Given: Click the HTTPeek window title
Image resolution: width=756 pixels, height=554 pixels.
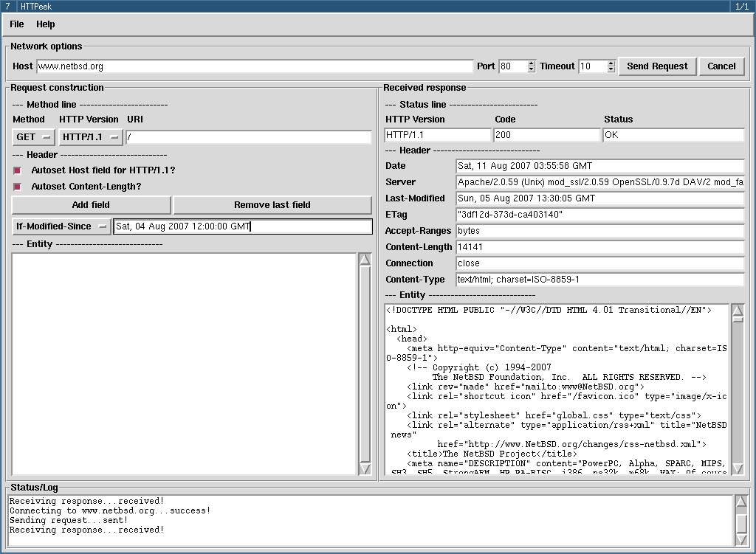Looking at the screenshot, I should click(36, 6).
